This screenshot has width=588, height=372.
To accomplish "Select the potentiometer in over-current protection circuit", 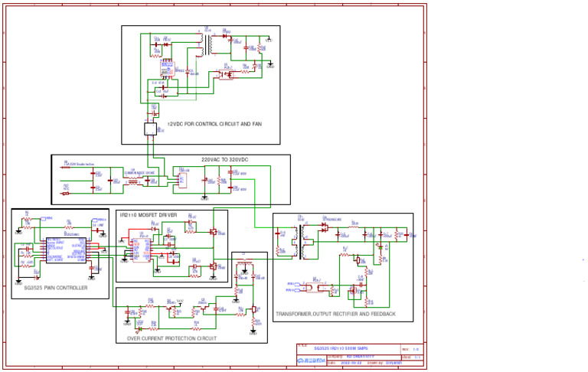I will (x=254, y=309).
